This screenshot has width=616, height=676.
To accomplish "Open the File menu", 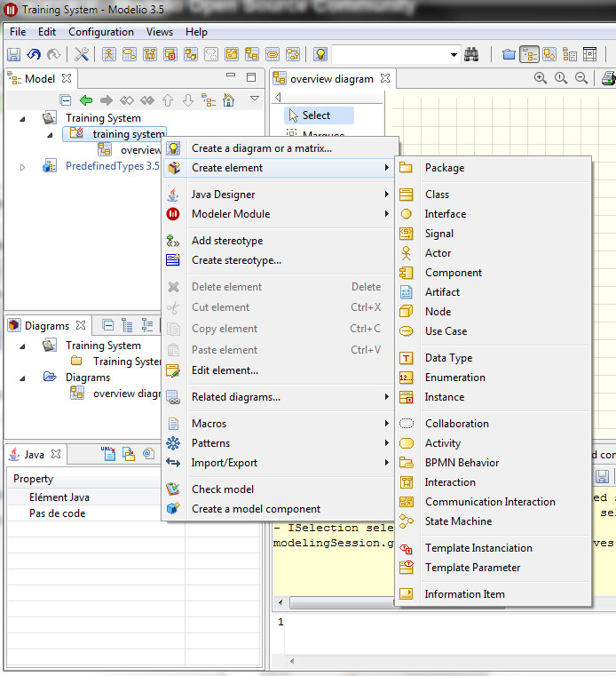I will coord(18,32).
